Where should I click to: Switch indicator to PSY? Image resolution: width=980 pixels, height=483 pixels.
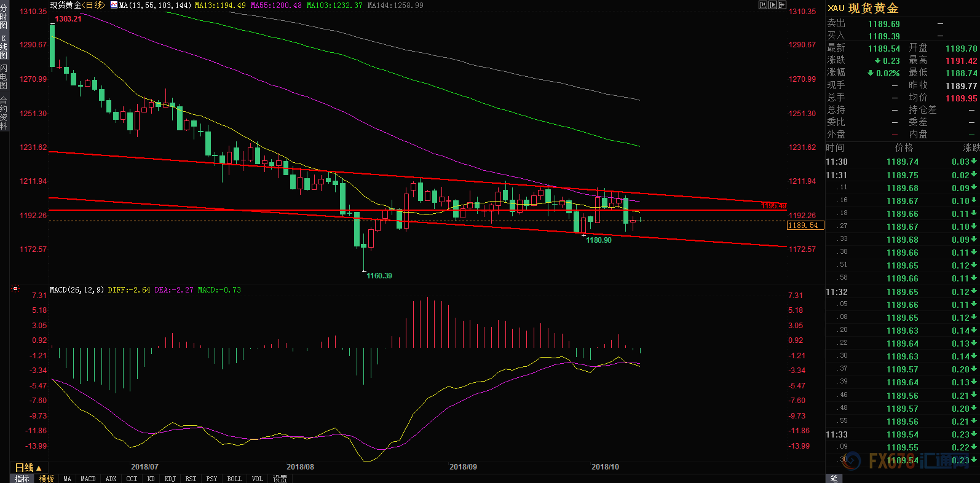(211, 479)
